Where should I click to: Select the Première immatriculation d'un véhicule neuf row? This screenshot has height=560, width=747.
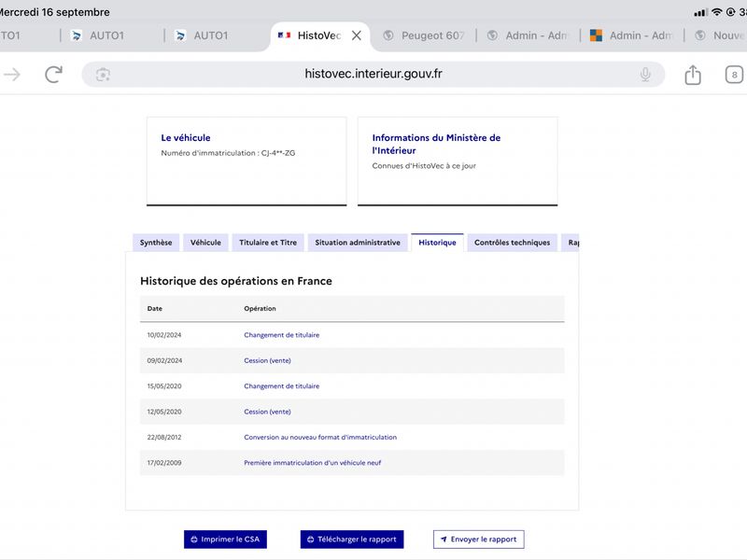[352, 462]
